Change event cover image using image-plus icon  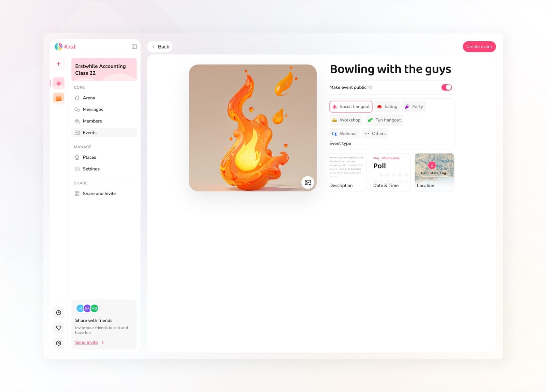pos(308,183)
